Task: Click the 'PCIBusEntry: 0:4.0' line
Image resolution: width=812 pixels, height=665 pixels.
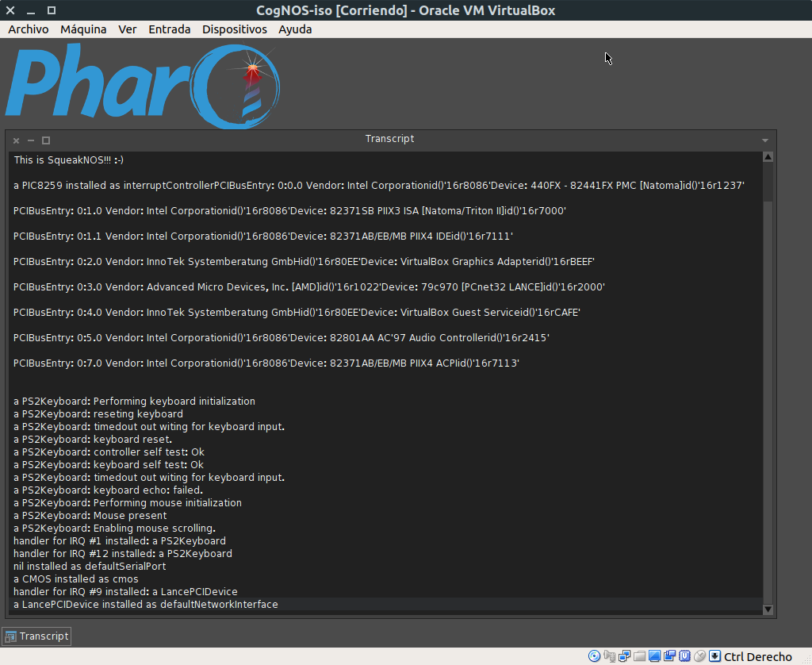Action: click(x=297, y=313)
